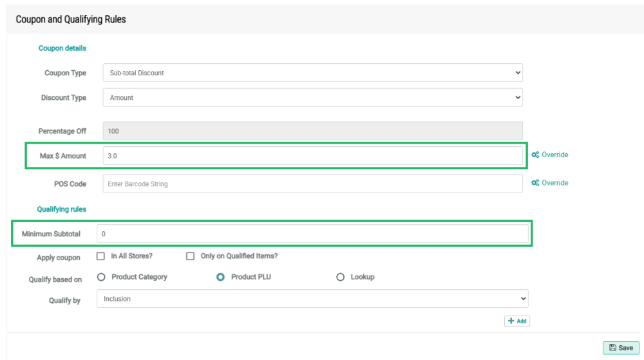Viewport: 644px width, 360px height.
Task: Click the Qualifying rules section heading
Action: (62, 209)
